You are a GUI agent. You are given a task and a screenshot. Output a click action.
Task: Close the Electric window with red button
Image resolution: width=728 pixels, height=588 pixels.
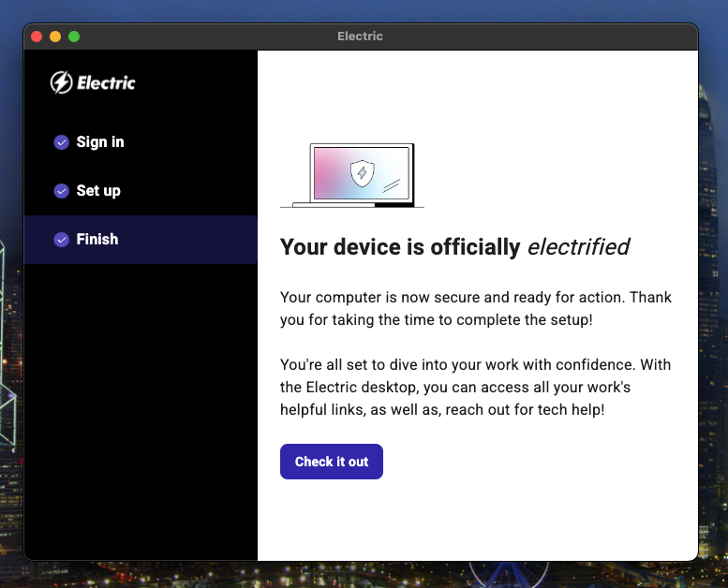[37, 37]
